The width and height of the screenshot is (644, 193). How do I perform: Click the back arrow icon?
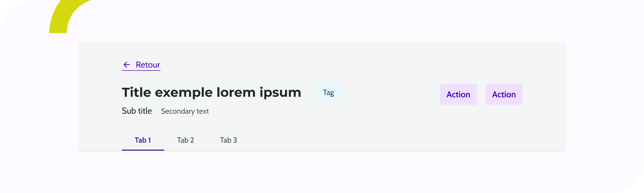tap(127, 65)
